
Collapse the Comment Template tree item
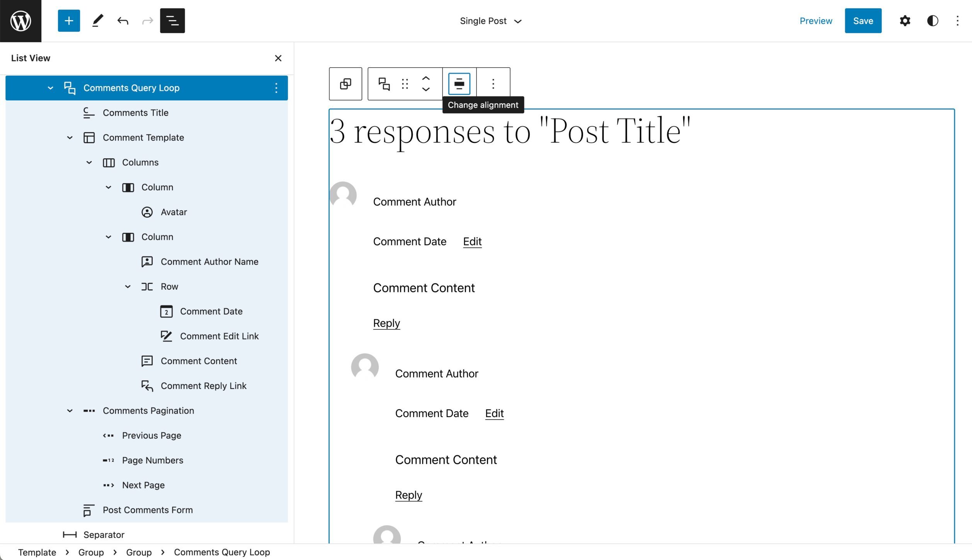(70, 137)
